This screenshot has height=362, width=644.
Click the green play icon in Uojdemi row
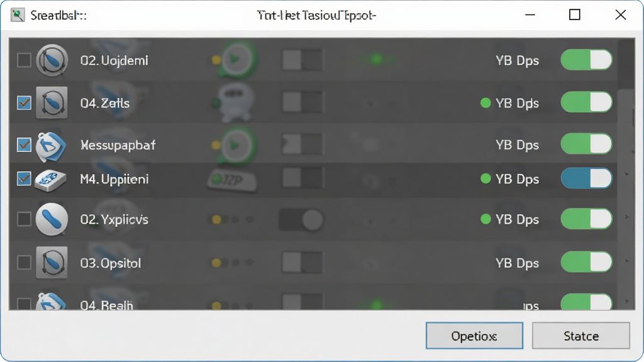(x=237, y=60)
